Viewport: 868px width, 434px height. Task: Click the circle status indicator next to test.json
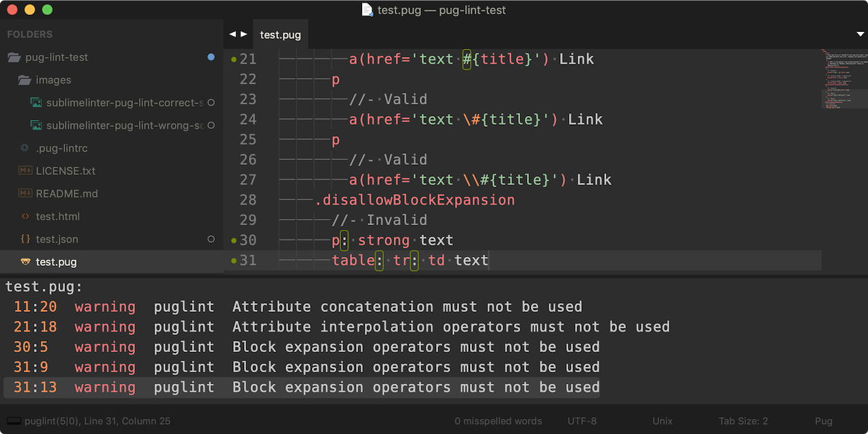(x=211, y=239)
